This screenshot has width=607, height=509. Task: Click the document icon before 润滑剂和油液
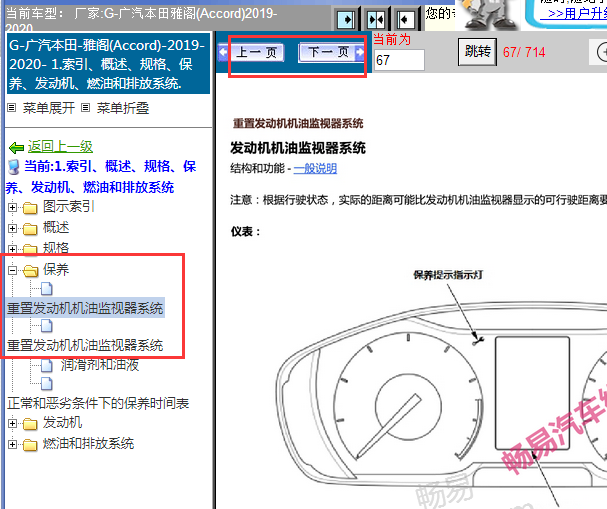click(x=47, y=365)
